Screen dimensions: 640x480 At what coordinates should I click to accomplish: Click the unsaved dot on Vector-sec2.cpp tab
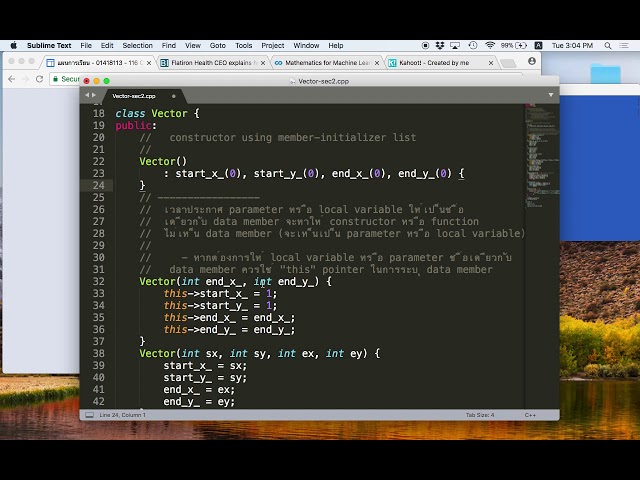173,96
